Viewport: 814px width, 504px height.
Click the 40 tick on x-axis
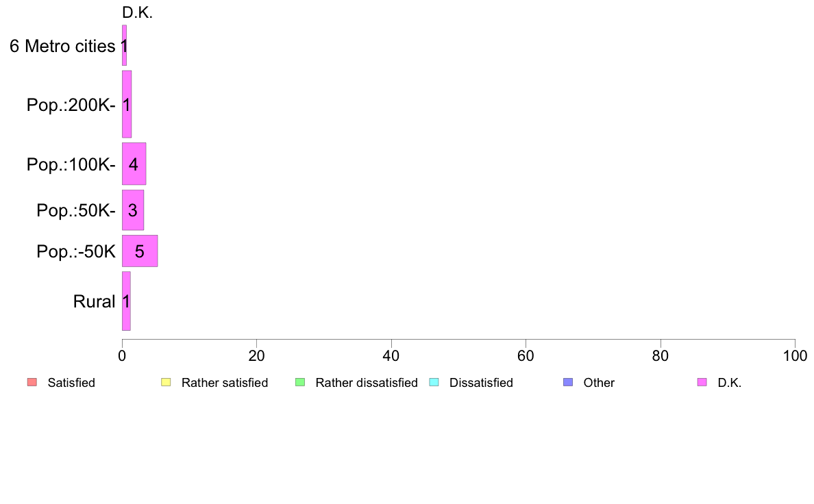[391, 355]
